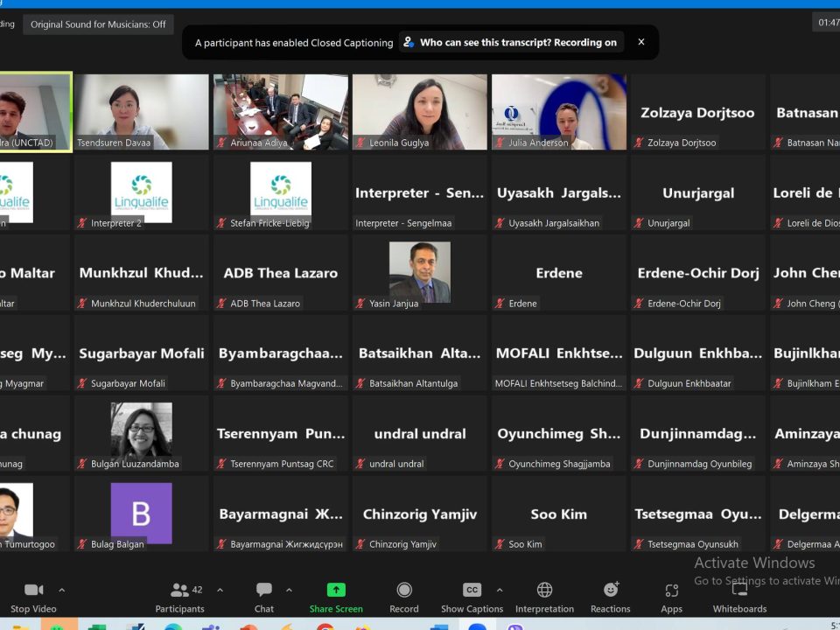Screen dimensions: 840x630
Task: Toggle Original Sound for Musicians
Action: [x=98, y=24]
